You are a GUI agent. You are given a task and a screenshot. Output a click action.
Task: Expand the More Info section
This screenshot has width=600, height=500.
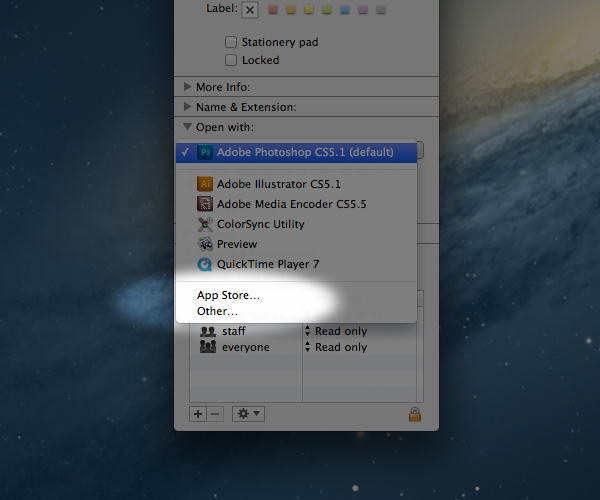coord(187,87)
